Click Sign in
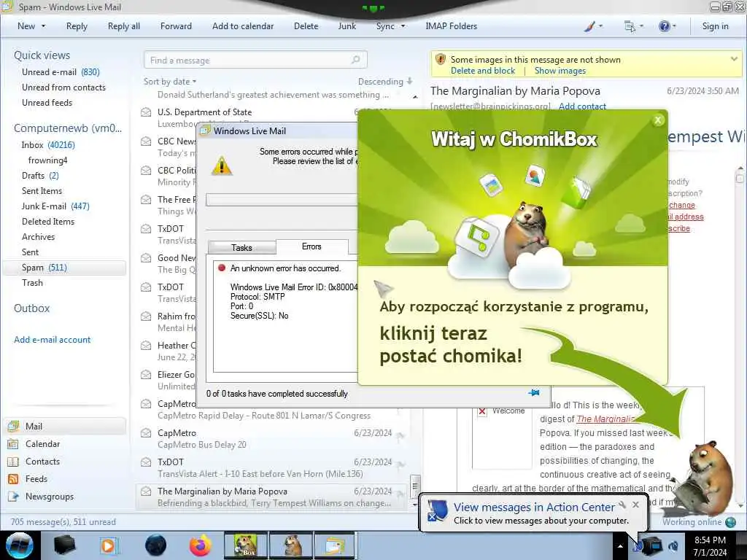 tap(715, 26)
